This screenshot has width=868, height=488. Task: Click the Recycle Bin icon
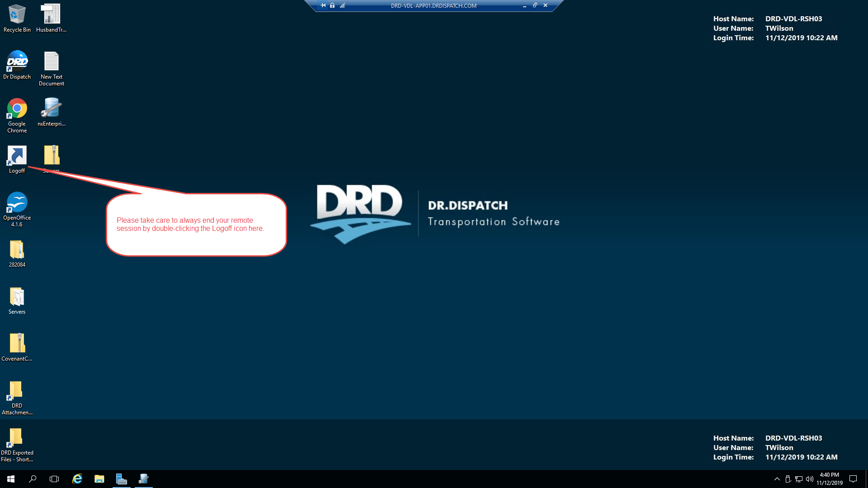click(17, 14)
